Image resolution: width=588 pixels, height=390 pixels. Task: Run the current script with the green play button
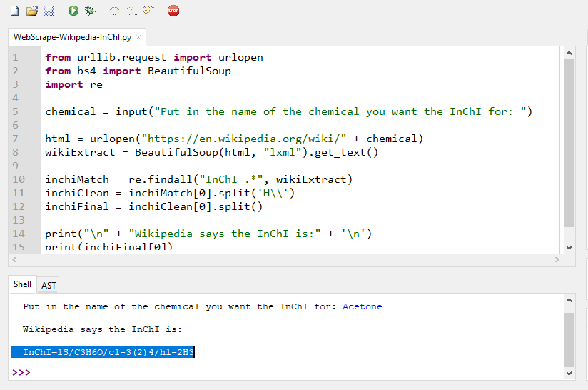pyautogui.click(x=73, y=11)
